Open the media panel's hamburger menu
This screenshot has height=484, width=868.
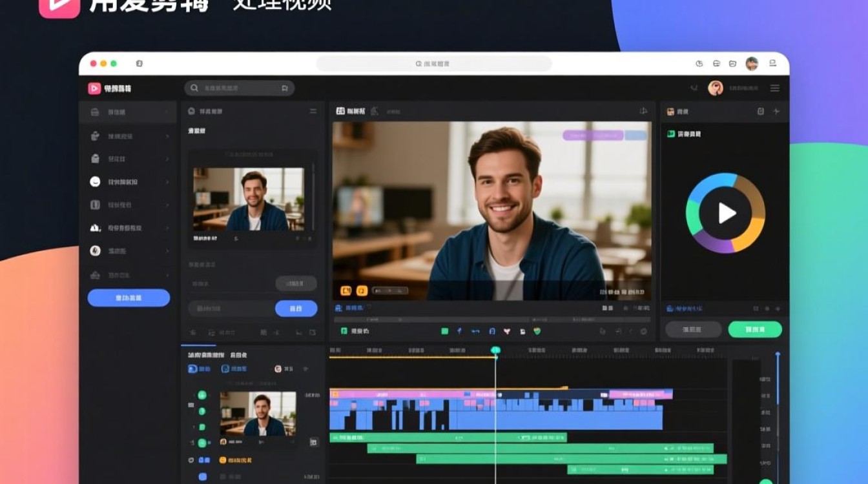click(313, 111)
